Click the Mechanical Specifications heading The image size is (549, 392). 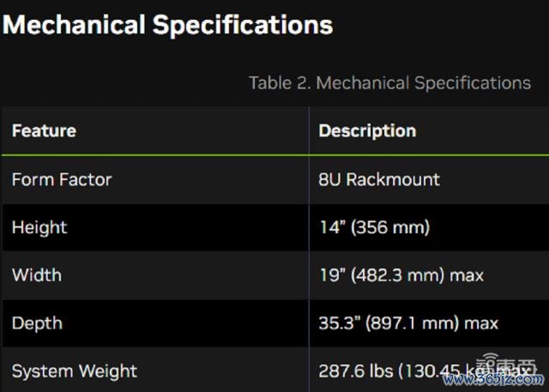tap(167, 25)
